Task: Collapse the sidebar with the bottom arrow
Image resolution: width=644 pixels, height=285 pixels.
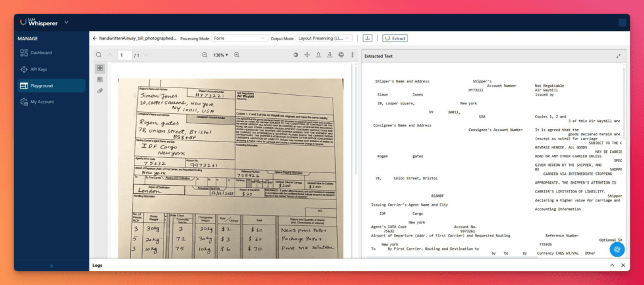Action: [52, 265]
